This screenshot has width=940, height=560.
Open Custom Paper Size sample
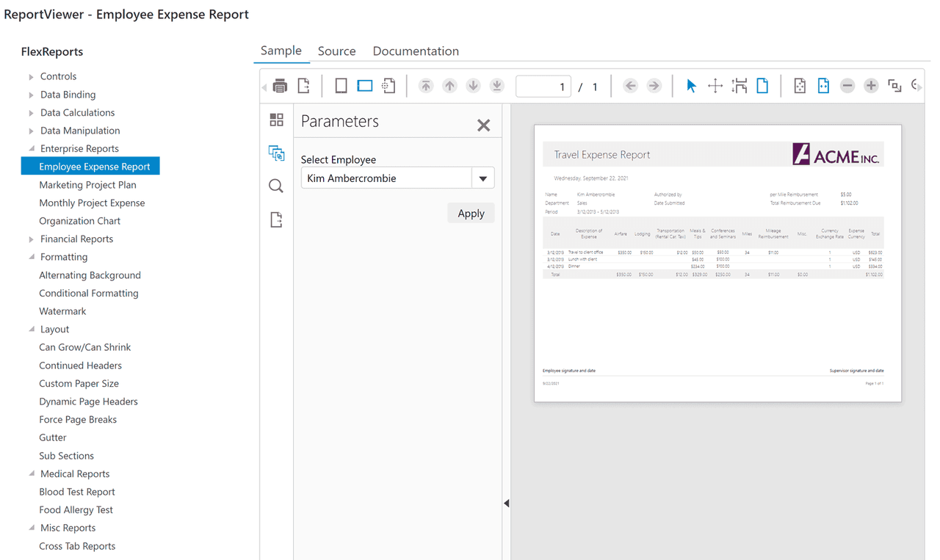[79, 383]
